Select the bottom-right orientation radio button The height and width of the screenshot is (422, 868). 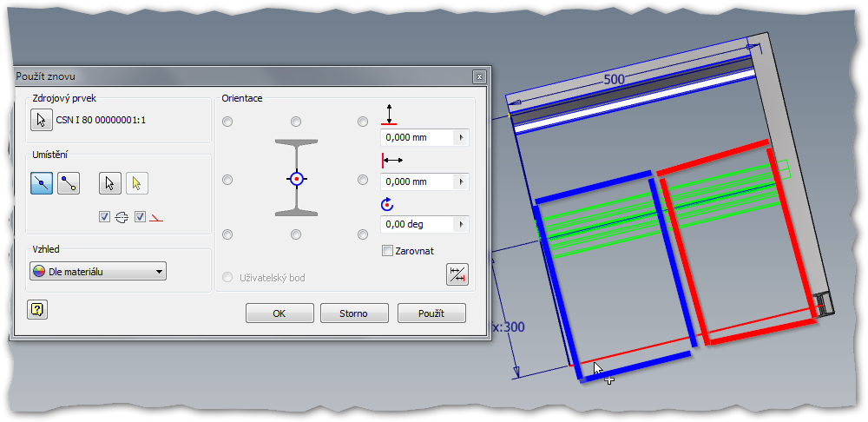[x=363, y=234]
